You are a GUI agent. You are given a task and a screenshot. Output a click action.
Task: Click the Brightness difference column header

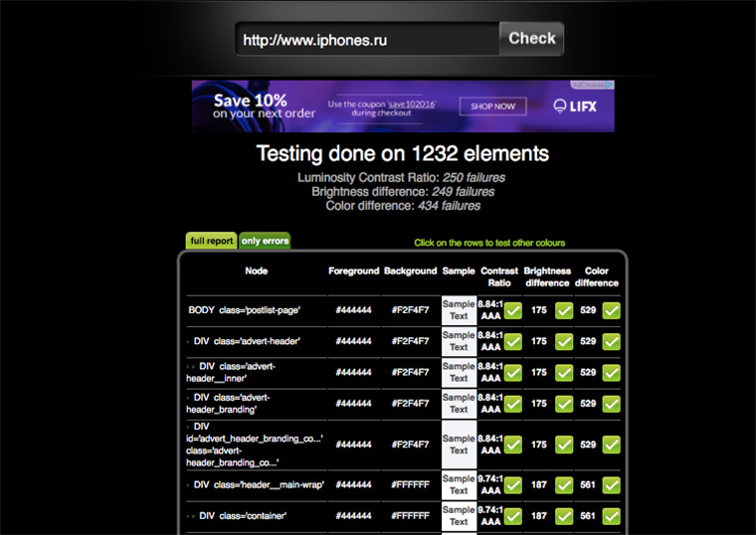pos(547,276)
